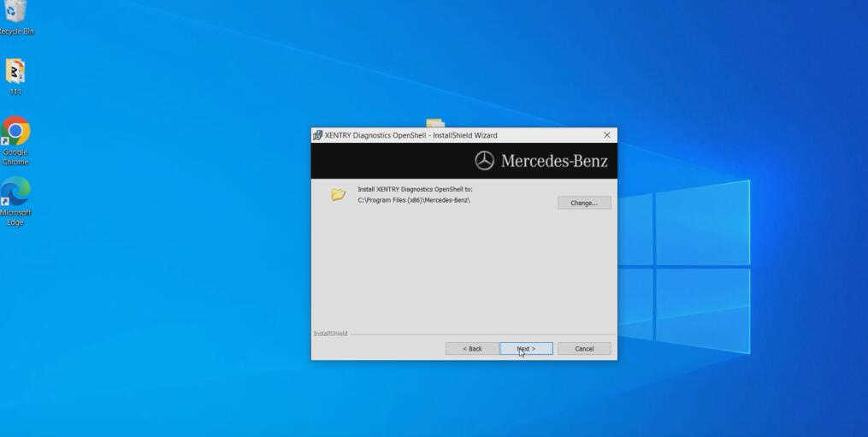The height and width of the screenshot is (437, 868).
Task: Click the Change... button for install path
Action: (x=584, y=203)
